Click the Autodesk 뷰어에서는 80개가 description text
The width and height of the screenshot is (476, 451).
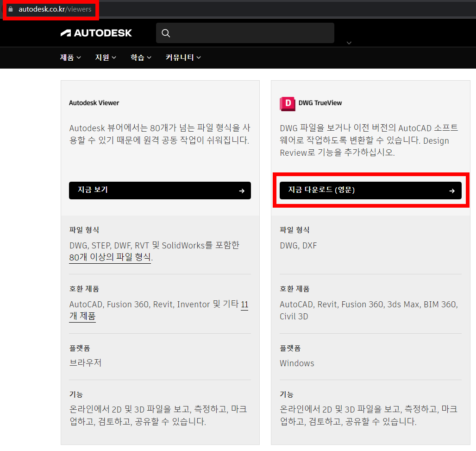(x=160, y=134)
